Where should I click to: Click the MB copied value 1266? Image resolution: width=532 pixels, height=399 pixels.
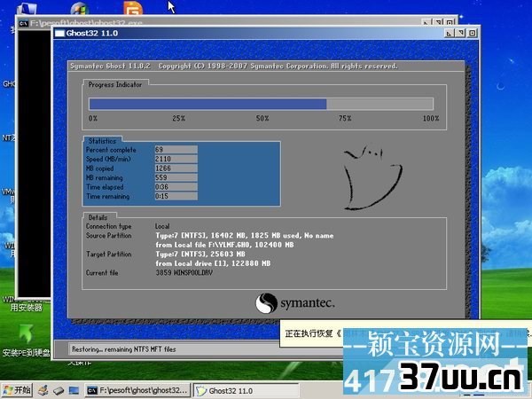tap(176, 168)
